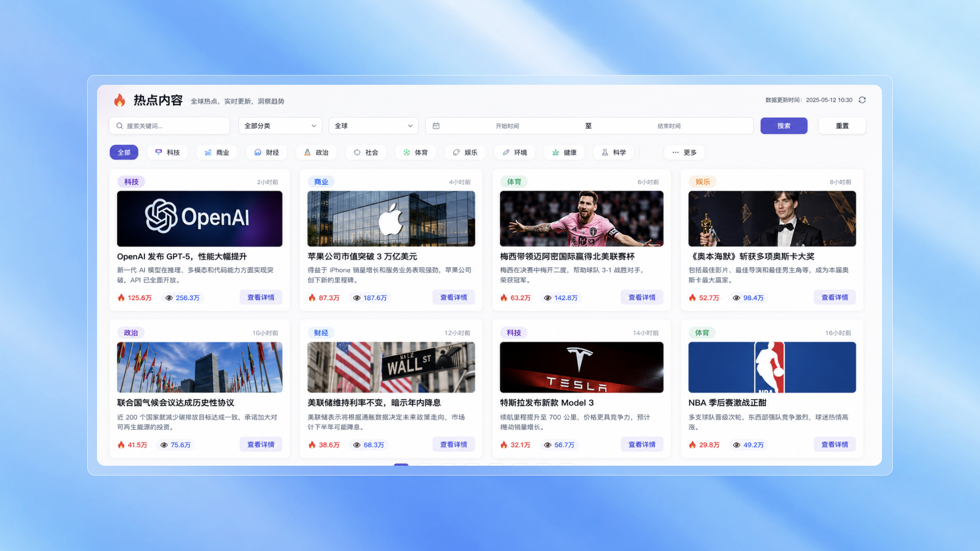This screenshot has height=551, width=980.
Task: Click the flame icon beside 38.6万
Action: click(x=312, y=445)
